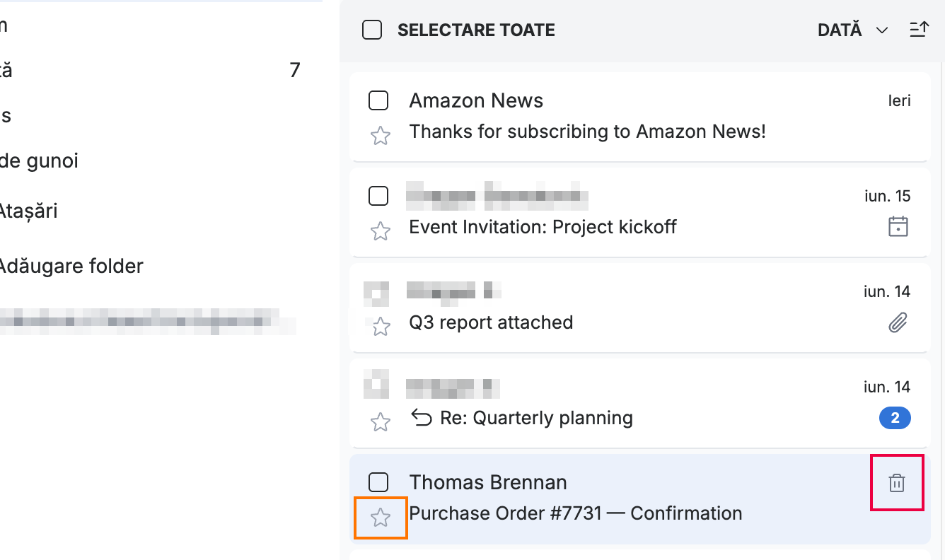Star the Amazon News email

click(381, 136)
